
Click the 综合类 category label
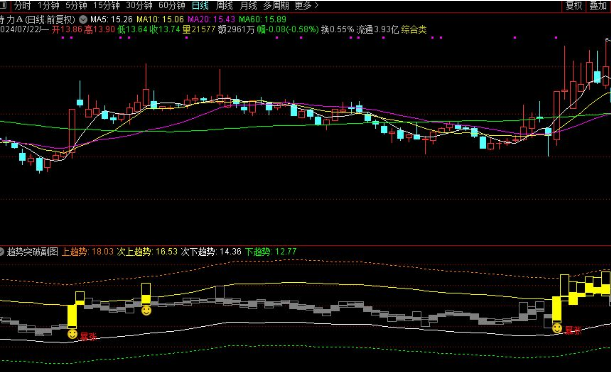tap(414, 30)
